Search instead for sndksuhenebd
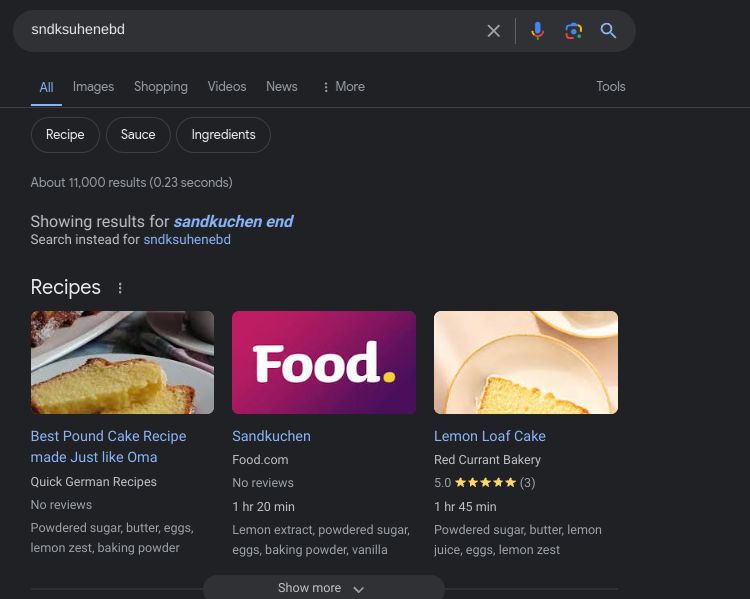 pos(187,240)
